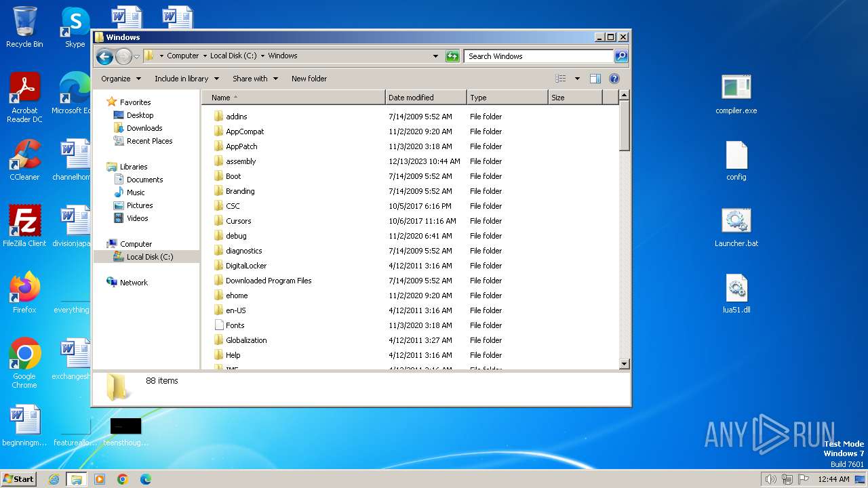Select the config file on desktop
The width and height of the screenshot is (868, 488).
(x=736, y=161)
